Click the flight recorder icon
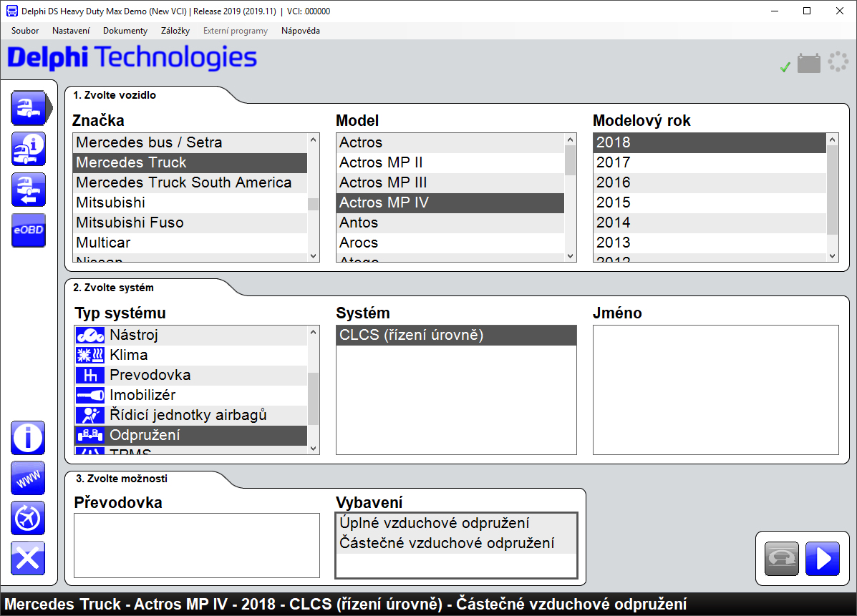Viewport: 857px width, 616px height. pos(28,518)
